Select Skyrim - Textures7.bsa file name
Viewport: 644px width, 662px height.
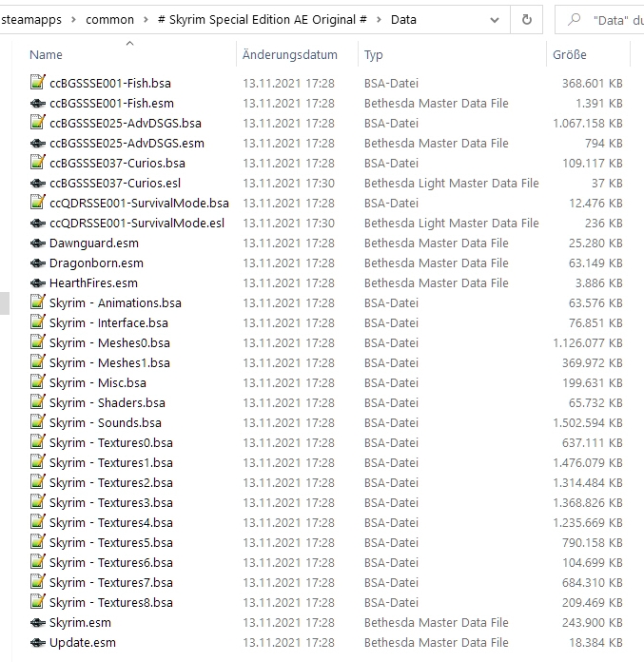[111, 583]
